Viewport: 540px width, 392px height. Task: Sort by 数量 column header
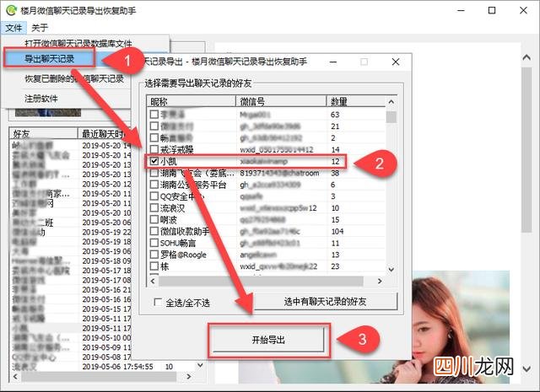356,101
